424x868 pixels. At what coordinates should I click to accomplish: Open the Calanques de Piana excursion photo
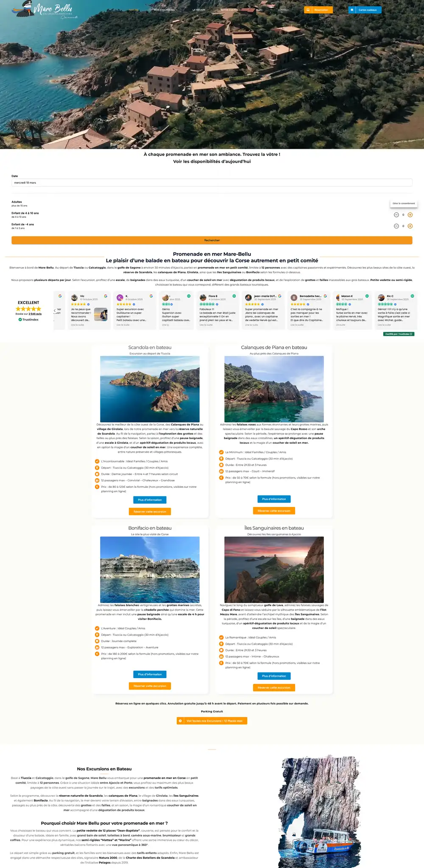click(x=274, y=389)
